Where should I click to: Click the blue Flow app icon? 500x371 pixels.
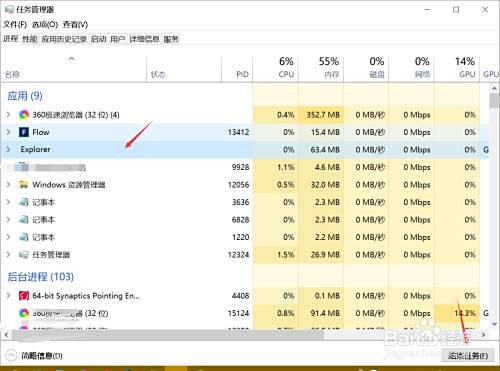click(24, 132)
